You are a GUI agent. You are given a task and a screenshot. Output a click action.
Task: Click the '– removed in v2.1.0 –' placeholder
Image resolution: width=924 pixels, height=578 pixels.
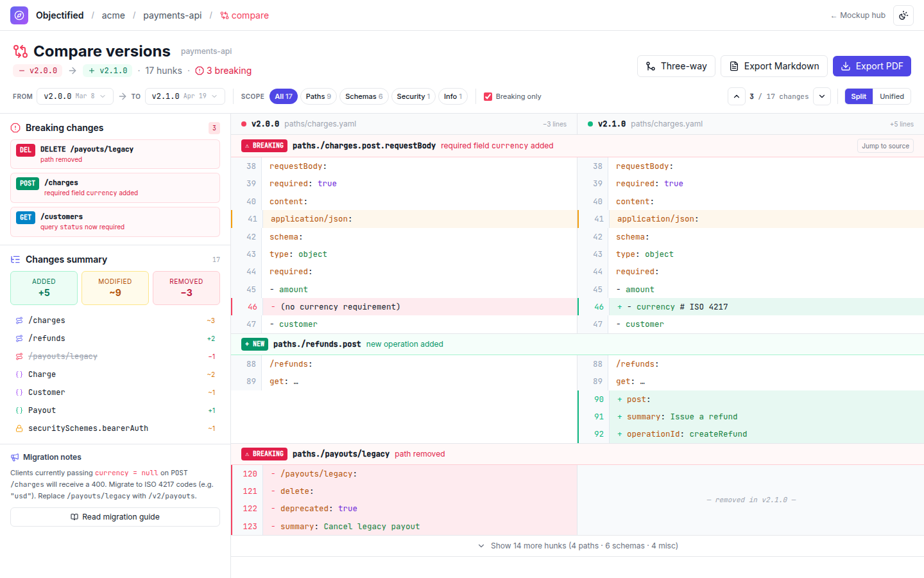(751, 500)
